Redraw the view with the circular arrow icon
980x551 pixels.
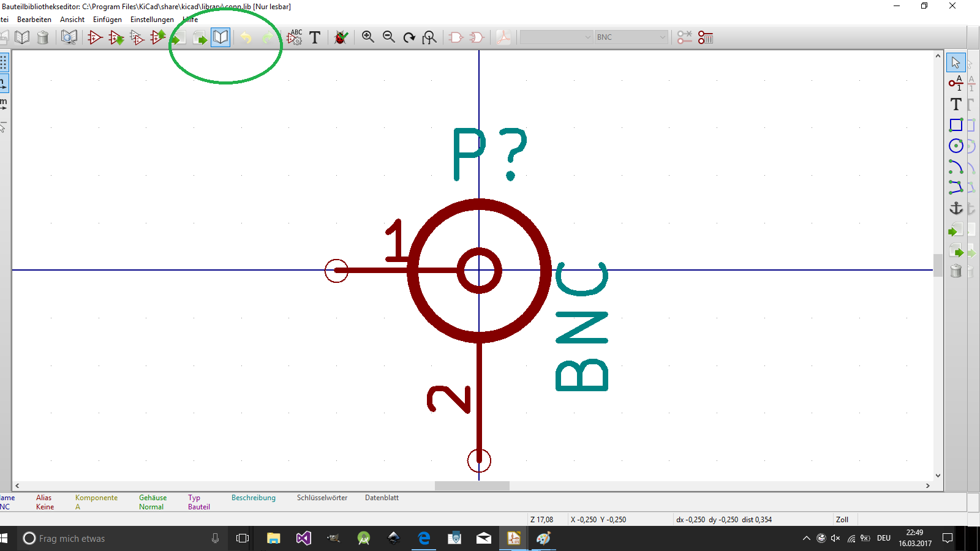coord(409,37)
